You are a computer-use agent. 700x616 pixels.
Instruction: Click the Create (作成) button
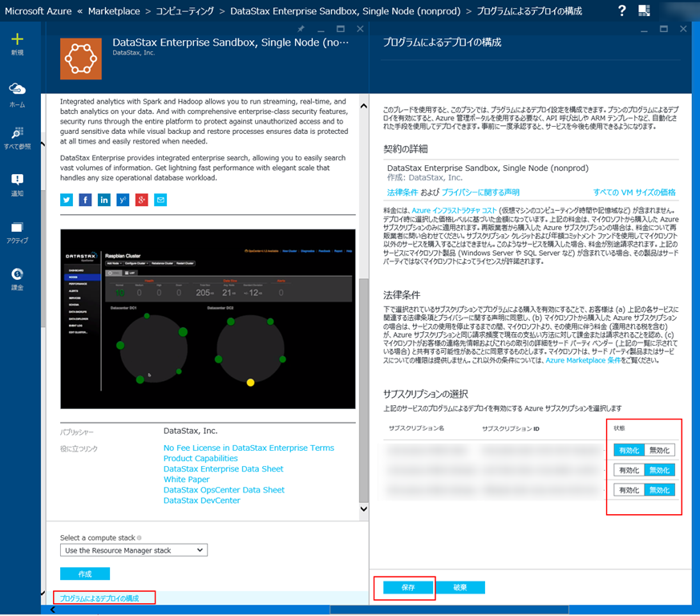(x=85, y=573)
